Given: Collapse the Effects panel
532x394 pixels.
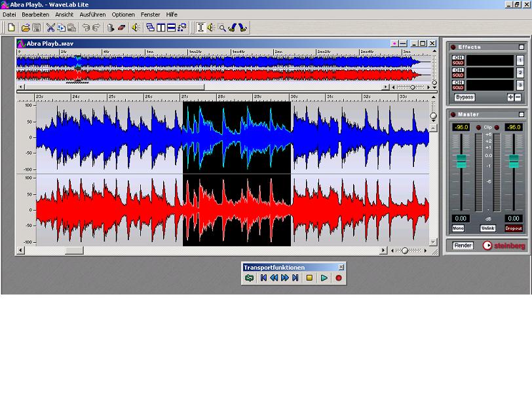Looking at the screenshot, I should tap(522, 47).
